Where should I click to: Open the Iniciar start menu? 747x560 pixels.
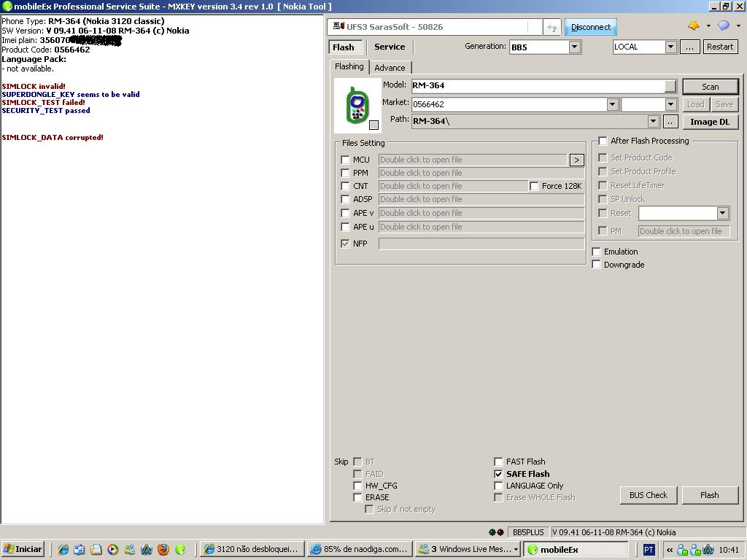(x=23, y=549)
